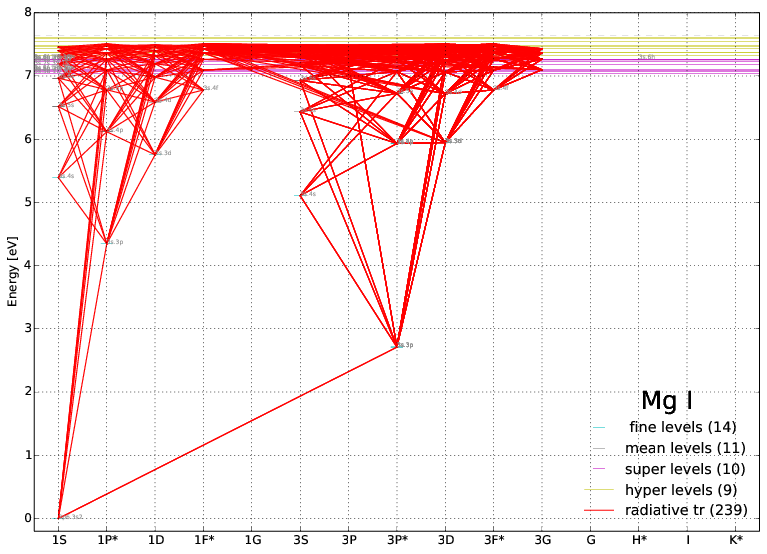Image resolution: width=767 pixels, height=554 pixels.
Task: Click the red line swatch beside 'radiative tr'
Action: 599,510
